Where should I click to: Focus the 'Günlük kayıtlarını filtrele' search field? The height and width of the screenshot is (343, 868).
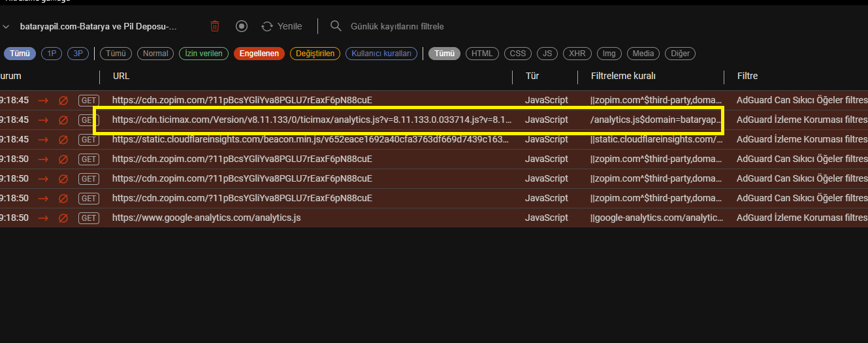[397, 26]
